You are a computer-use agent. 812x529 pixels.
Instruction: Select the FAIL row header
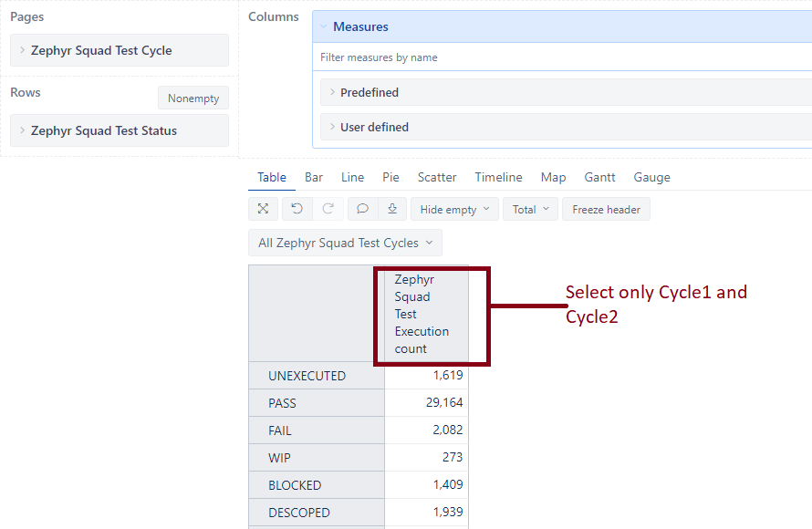coord(317,430)
